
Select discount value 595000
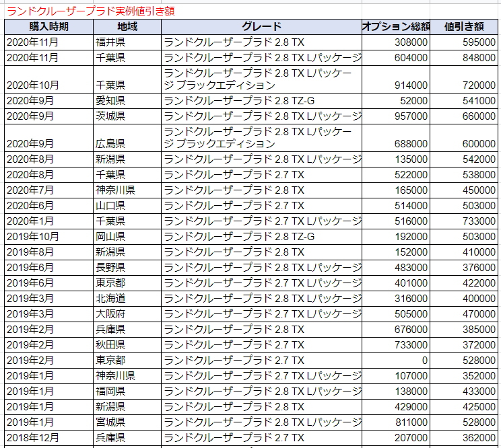click(464, 42)
